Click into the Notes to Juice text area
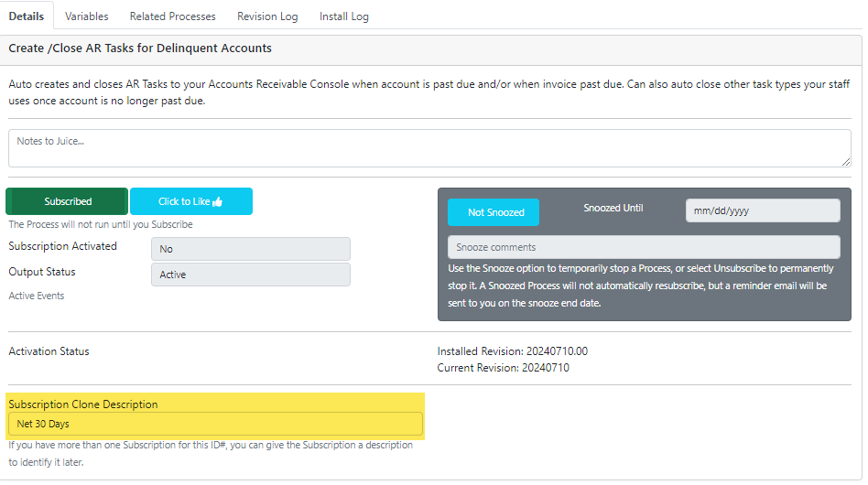 tap(429, 148)
